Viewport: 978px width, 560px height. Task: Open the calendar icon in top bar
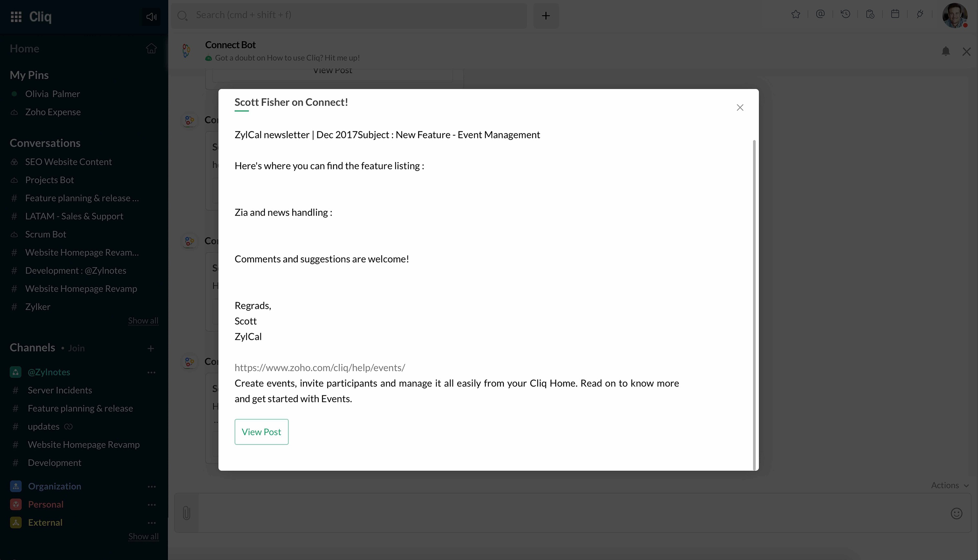click(895, 14)
